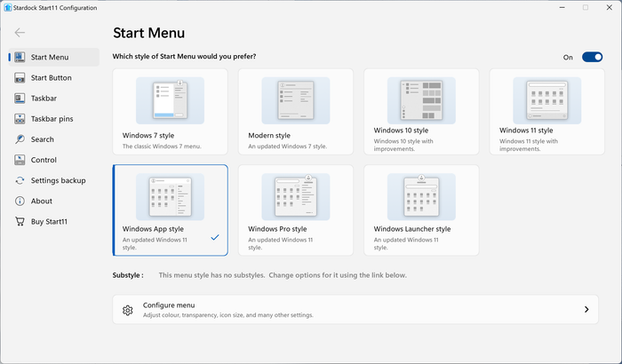This screenshot has width=622, height=364.
Task: Open the Start Button settings page
Action: 54,78
